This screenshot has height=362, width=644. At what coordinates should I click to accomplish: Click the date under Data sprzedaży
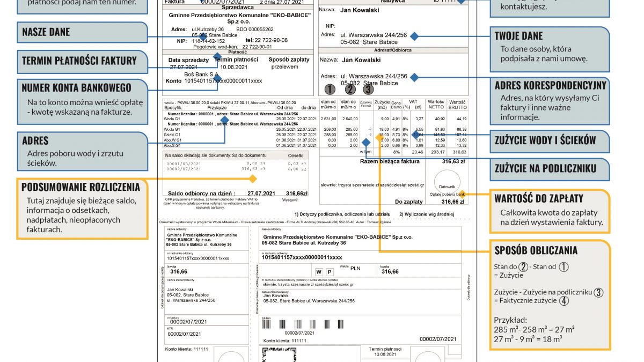[x=184, y=67]
